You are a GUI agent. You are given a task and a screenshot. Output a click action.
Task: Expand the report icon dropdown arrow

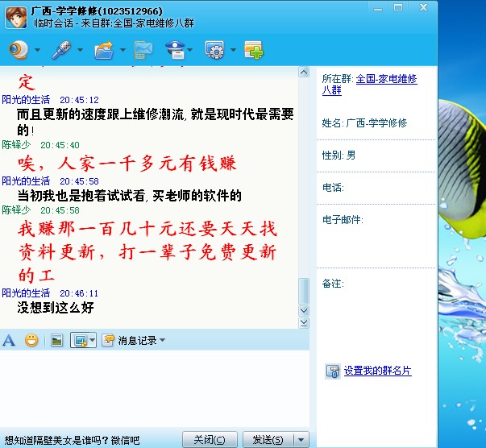189,50
